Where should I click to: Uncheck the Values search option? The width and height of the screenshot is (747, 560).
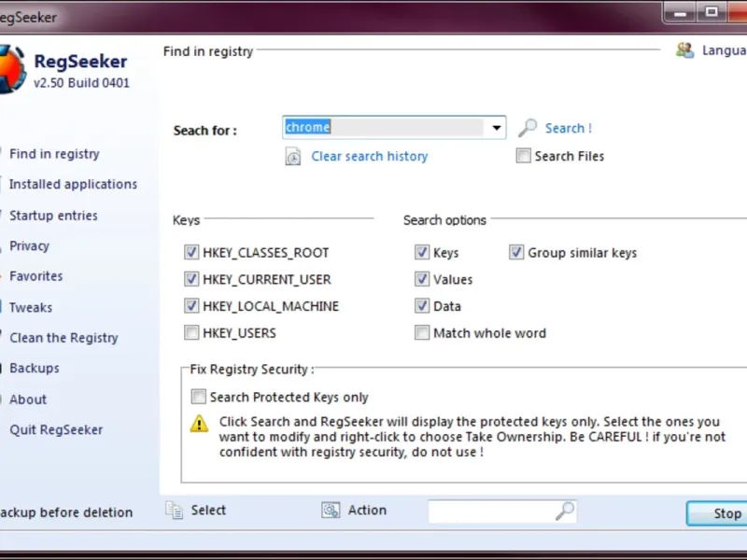(422, 278)
